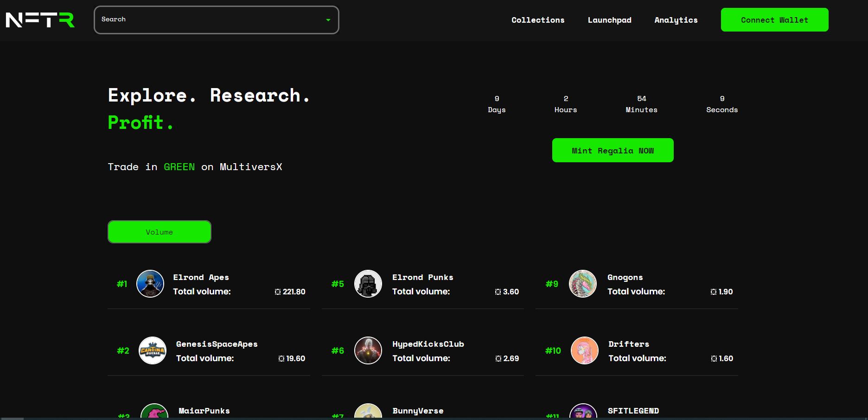Open the Elrond Apes collection name
868x420 pixels.
[x=201, y=277]
